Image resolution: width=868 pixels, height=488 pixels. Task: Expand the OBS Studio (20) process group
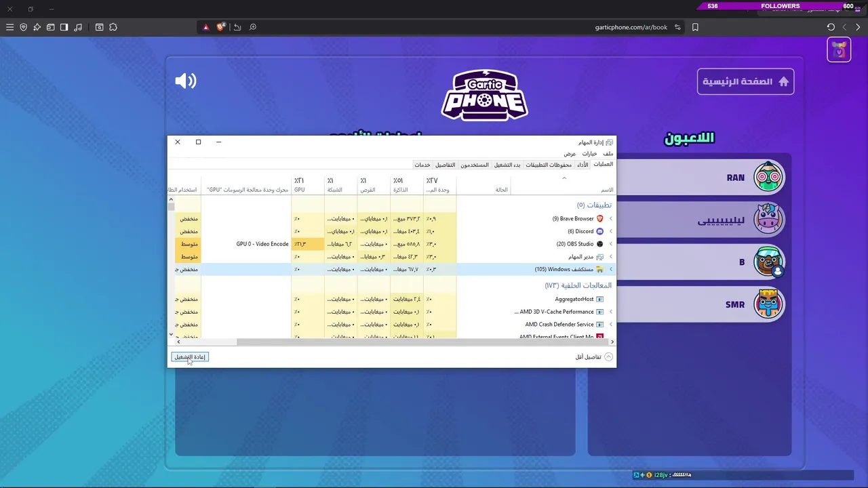pyautogui.click(x=611, y=244)
